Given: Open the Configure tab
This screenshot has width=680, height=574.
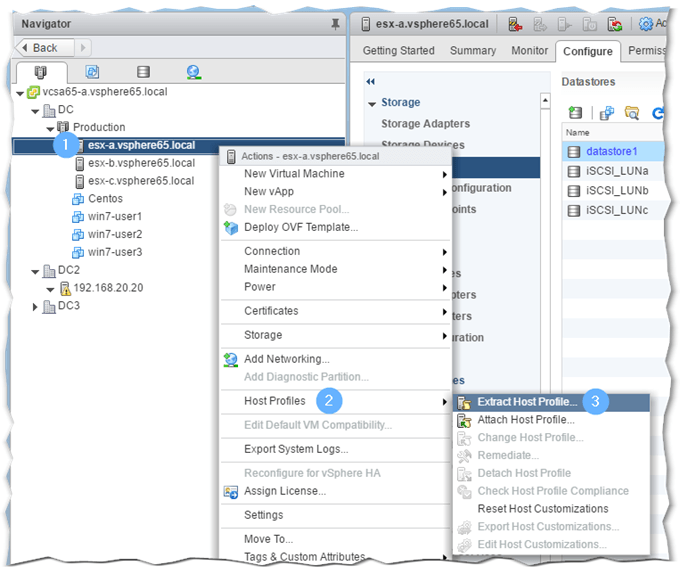Looking at the screenshot, I should pos(588,51).
